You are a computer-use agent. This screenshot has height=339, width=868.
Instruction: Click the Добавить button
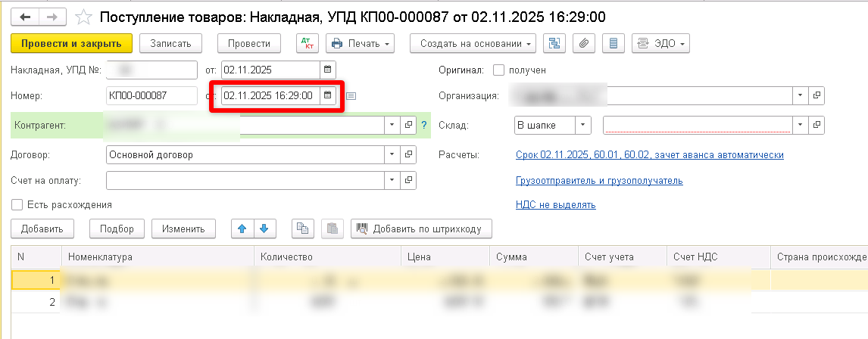click(x=42, y=229)
